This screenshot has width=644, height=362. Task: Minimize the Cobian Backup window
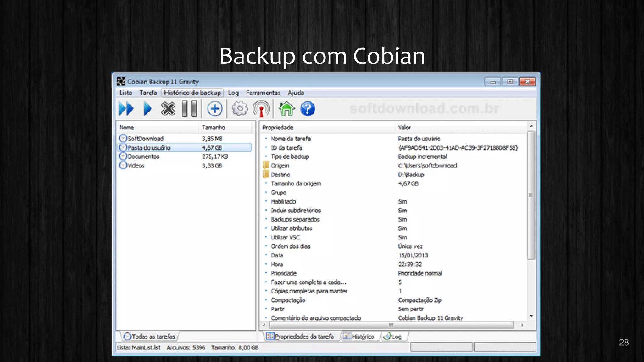click(492, 82)
